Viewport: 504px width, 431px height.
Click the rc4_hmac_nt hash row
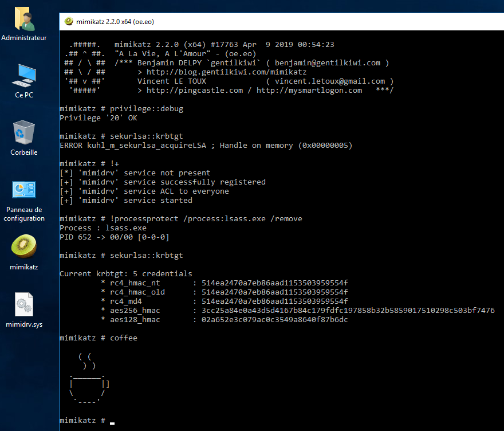pyautogui.click(x=225, y=283)
